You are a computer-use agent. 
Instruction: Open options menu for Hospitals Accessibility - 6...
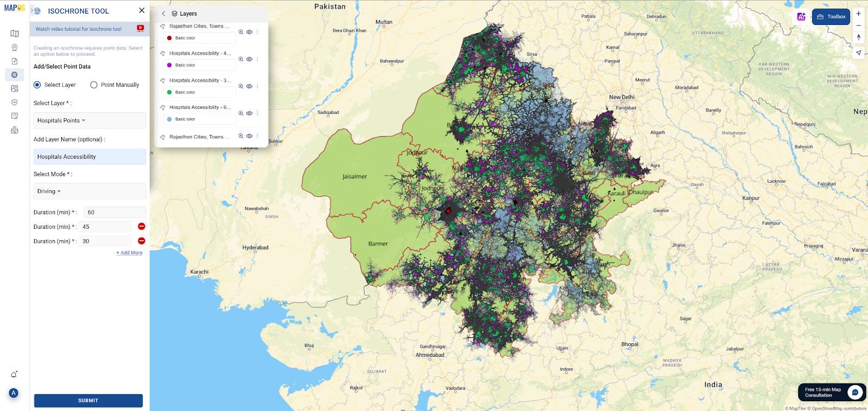(x=257, y=113)
